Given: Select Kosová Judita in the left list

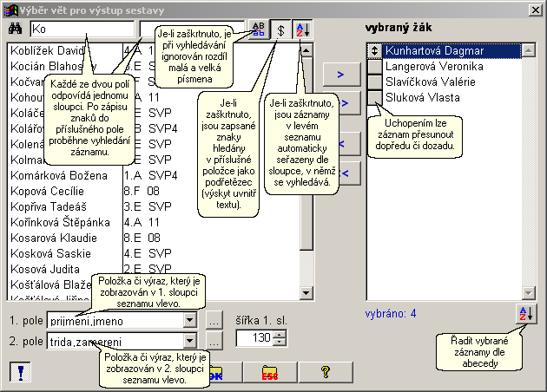Looking at the screenshot, I should tap(45, 269).
